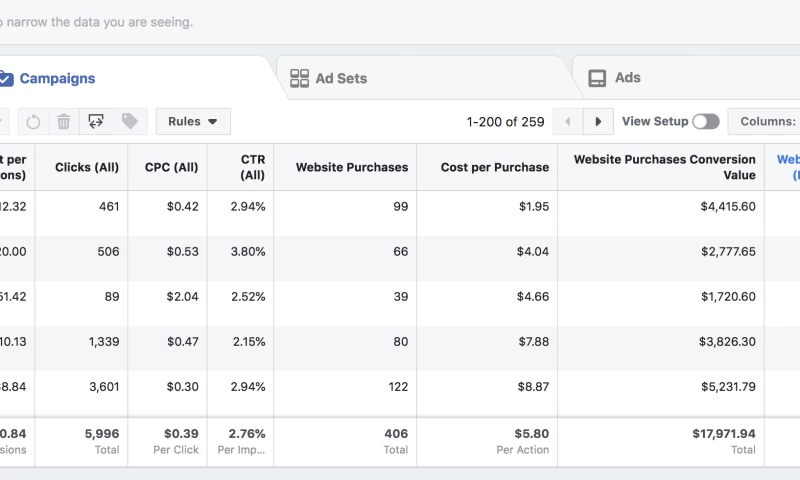This screenshot has height=480, width=800.
Task: Open the Rules dropdown menu
Action: click(x=193, y=122)
